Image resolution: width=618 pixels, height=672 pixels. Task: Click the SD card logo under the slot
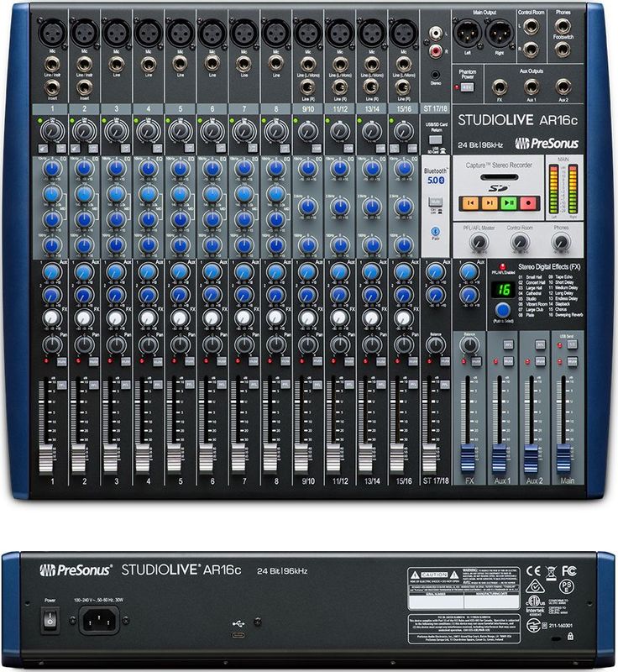tap(499, 187)
